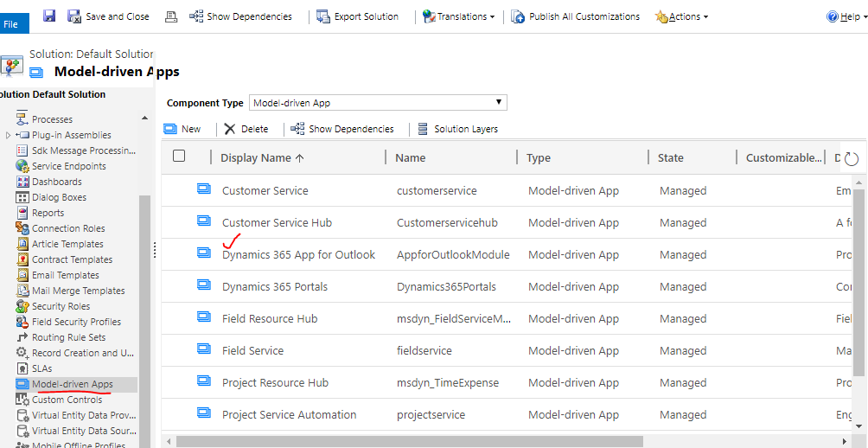Click the grid horizontal scrollbar

tap(410, 441)
